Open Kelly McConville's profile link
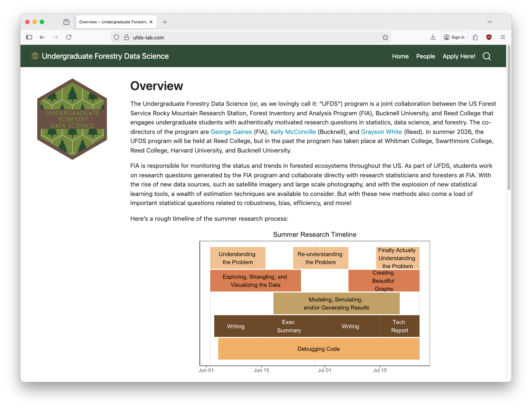Viewport: 532px width, 409px height. pyautogui.click(x=293, y=132)
